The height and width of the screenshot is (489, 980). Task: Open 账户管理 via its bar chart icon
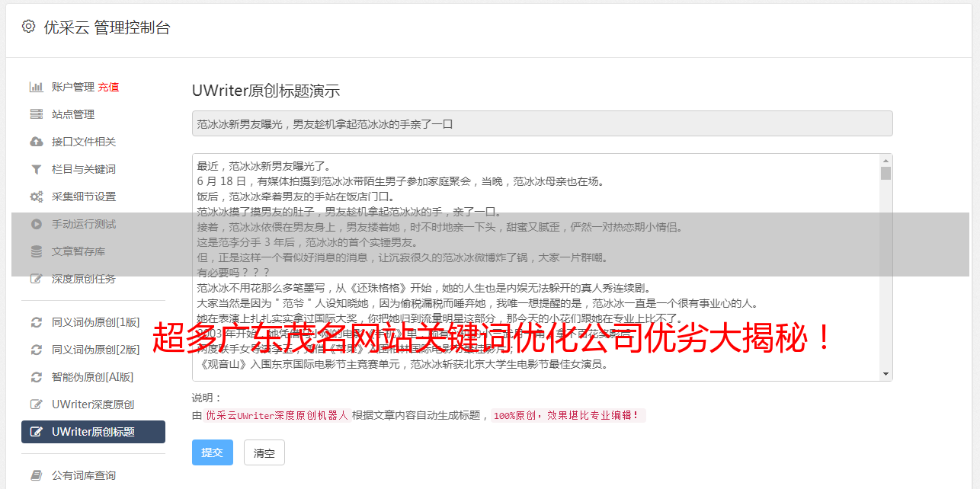(x=36, y=87)
